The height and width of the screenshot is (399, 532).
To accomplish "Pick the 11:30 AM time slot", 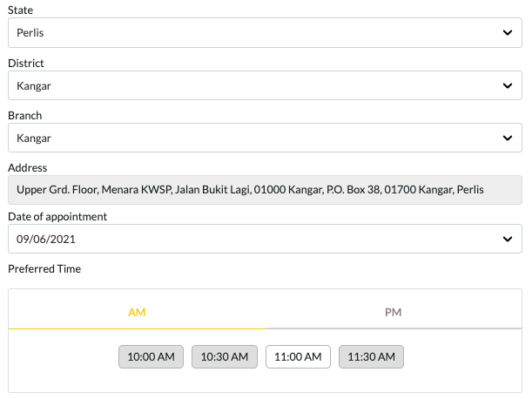I will tap(371, 357).
